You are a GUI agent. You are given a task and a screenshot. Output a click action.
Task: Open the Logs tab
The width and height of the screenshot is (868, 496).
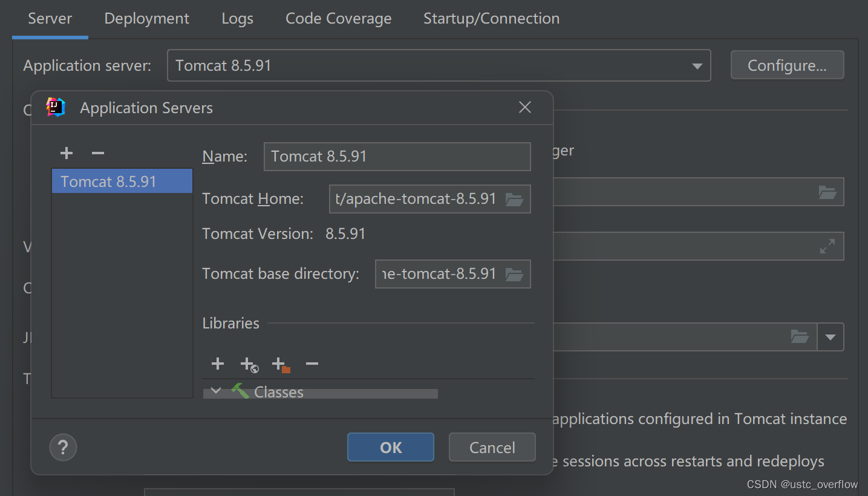tap(237, 19)
